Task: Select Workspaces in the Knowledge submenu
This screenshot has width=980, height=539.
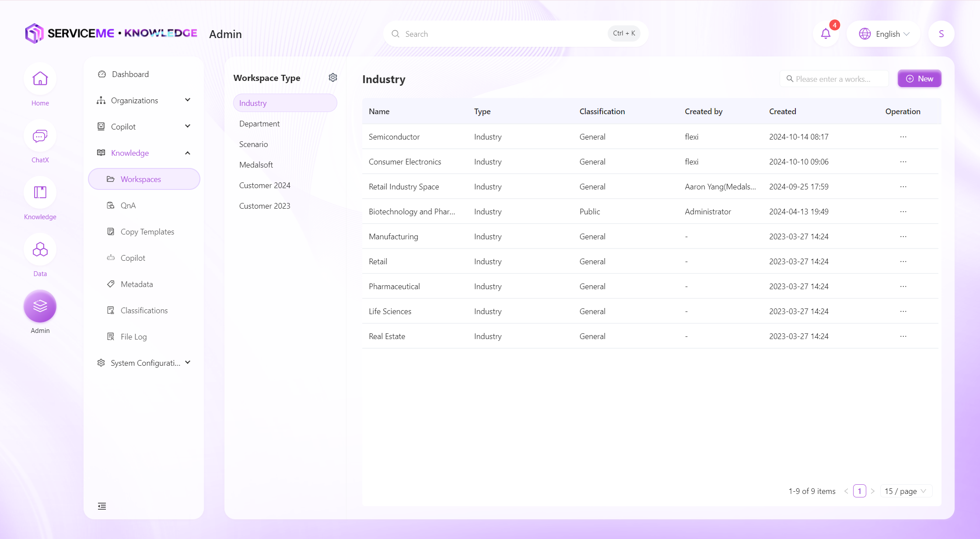Action: (144, 179)
